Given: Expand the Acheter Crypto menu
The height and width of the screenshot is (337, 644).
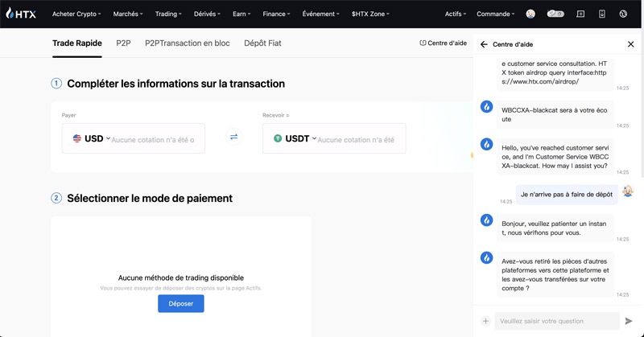Looking at the screenshot, I should (x=76, y=14).
